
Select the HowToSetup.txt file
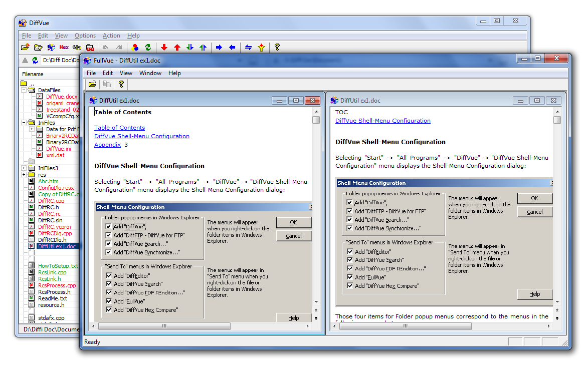tap(58, 265)
